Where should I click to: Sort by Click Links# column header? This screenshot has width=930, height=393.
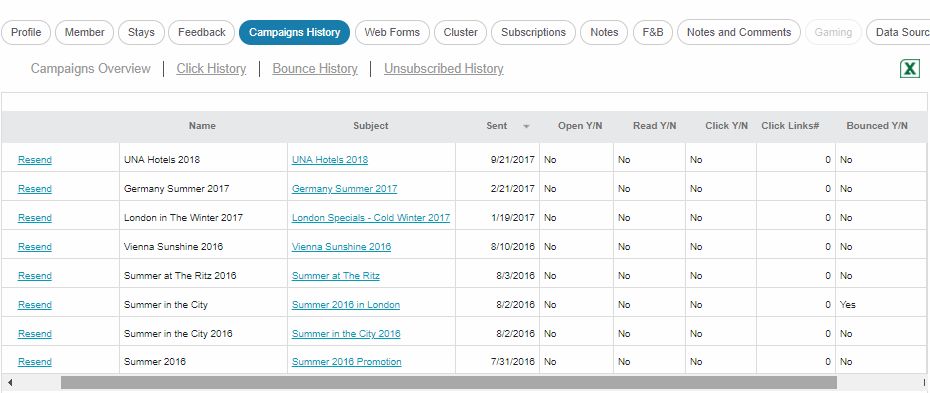click(790, 126)
